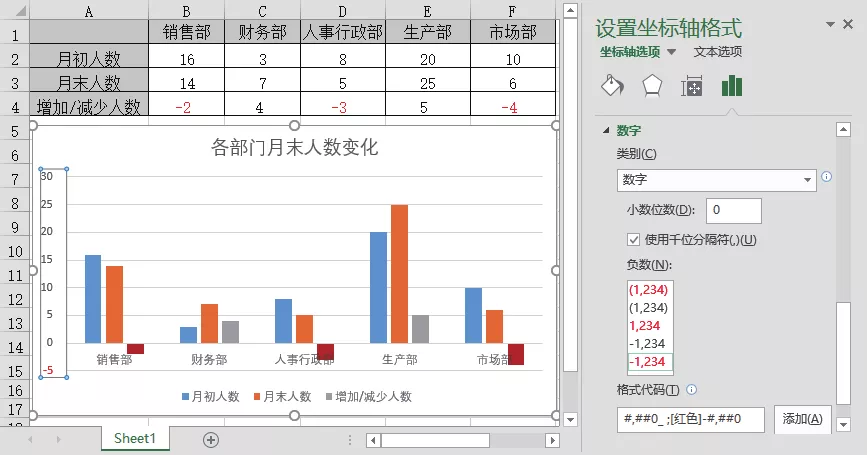867x455 pixels.
Task: Click the format pane vertical scrollbar thumb
Action: [843, 354]
